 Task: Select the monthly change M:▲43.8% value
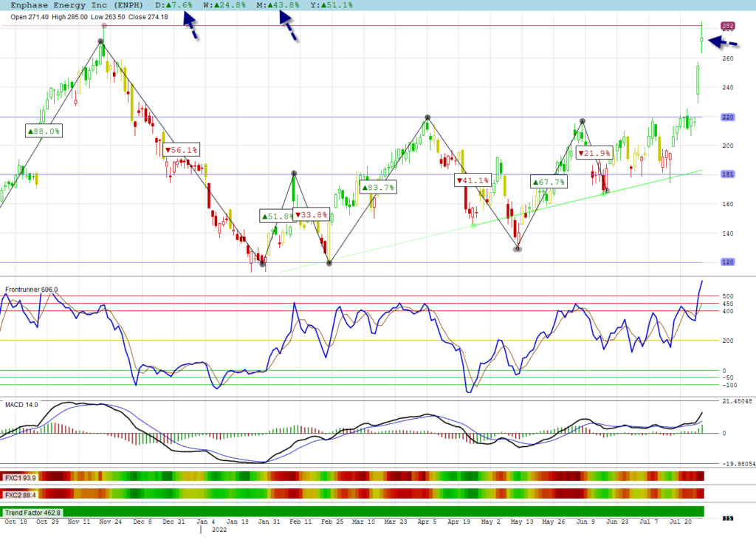coord(278,5)
